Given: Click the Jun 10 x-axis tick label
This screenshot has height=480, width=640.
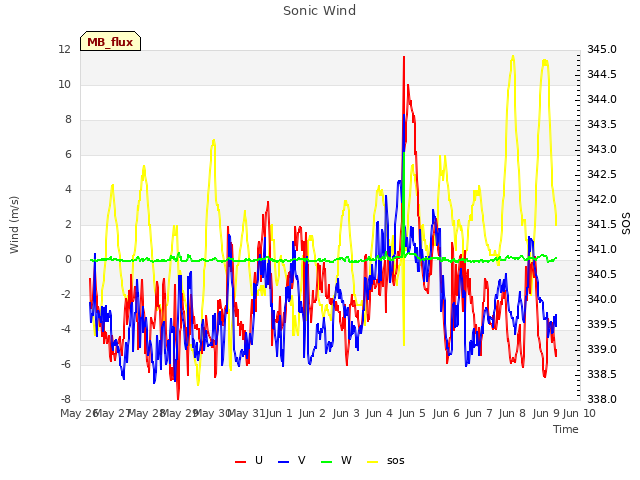Looking at the screenshot, I should click(x=579, y=413).
